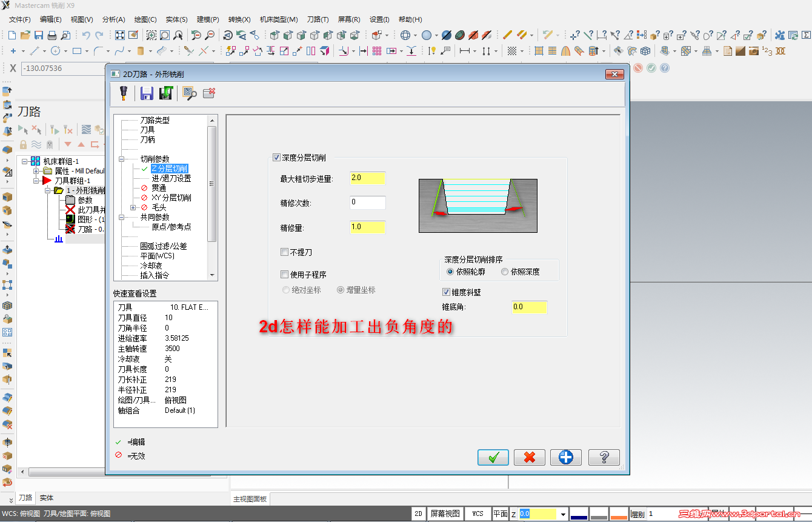This screenshot has width=812, height=522.
Task: Click the Undo arrow icon
Action: (x=86, y=35)
